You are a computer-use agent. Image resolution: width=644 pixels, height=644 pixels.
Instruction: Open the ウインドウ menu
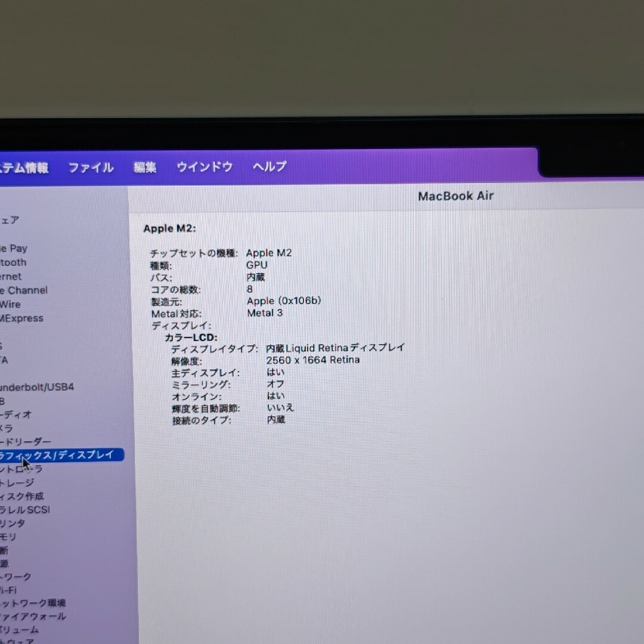click(x=205, y=167)
